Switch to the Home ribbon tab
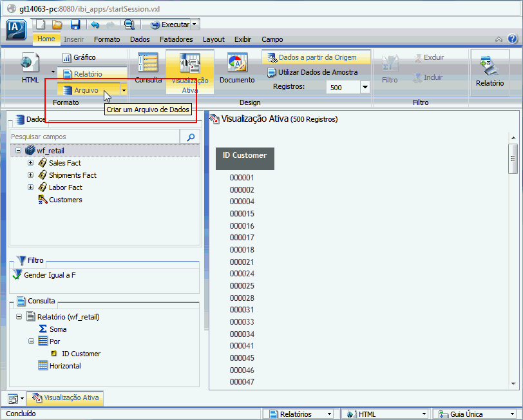This screenshot has height=420, width=523. [46, 39]
